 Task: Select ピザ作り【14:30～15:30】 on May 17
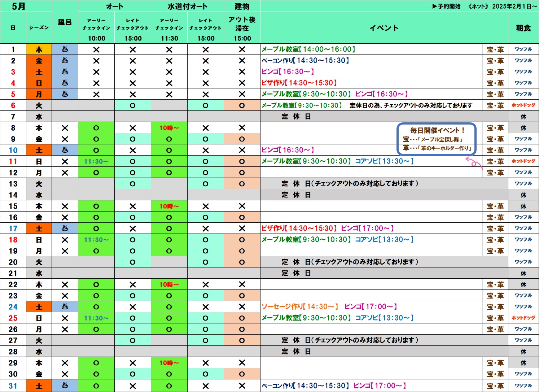[299, 228]
